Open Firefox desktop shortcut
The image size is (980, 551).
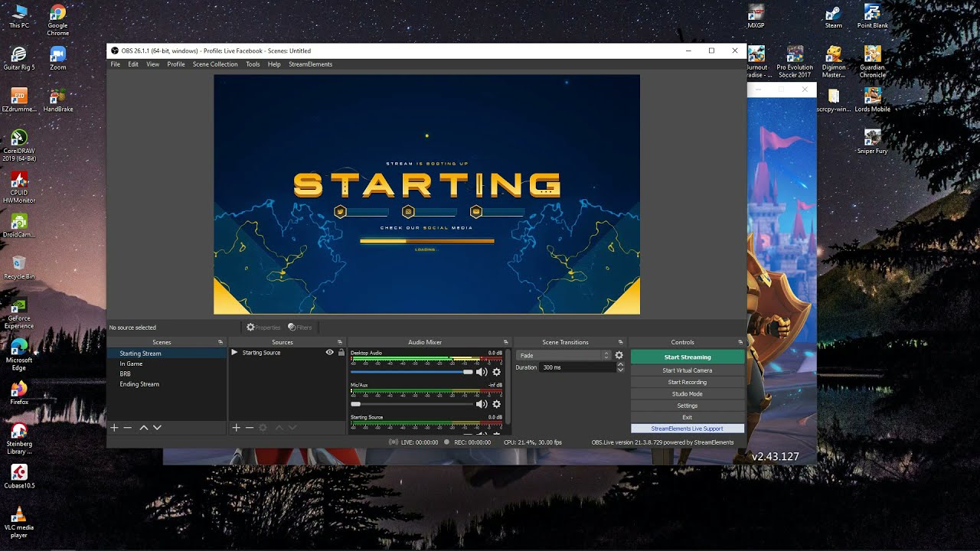(x=19, y=393)
